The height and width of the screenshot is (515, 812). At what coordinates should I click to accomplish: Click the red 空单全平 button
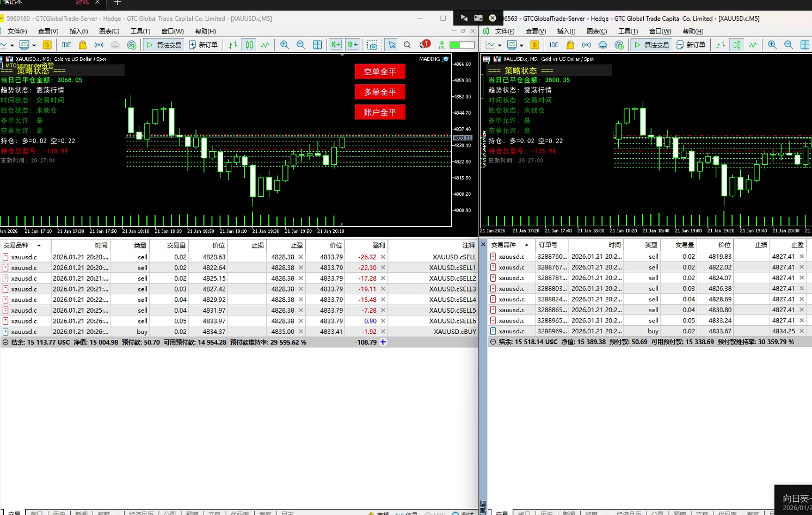(x=380, y=72)
